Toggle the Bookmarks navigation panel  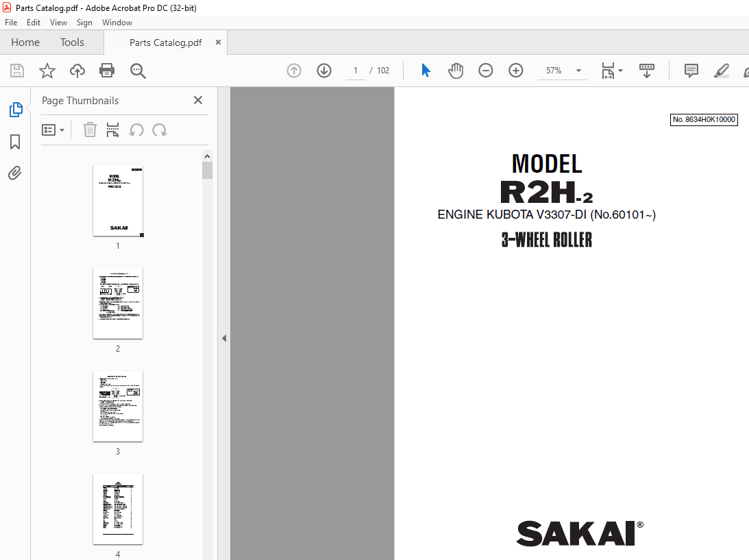(x=14, y=141)
